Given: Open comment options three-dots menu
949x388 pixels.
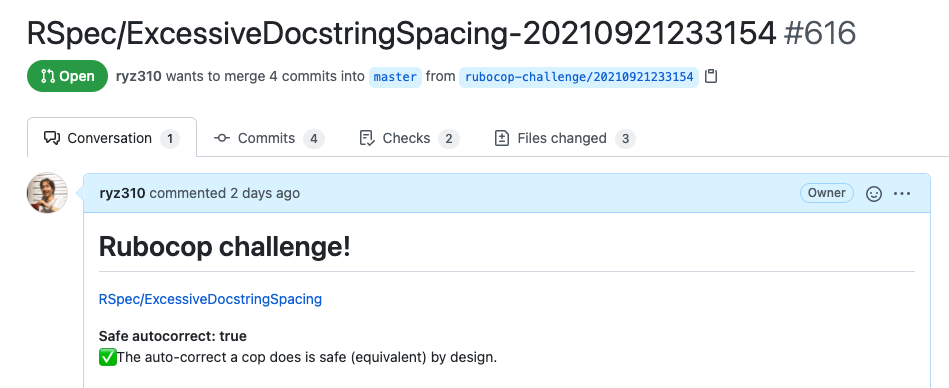Looking at the screenshot, I should point(902,194).
